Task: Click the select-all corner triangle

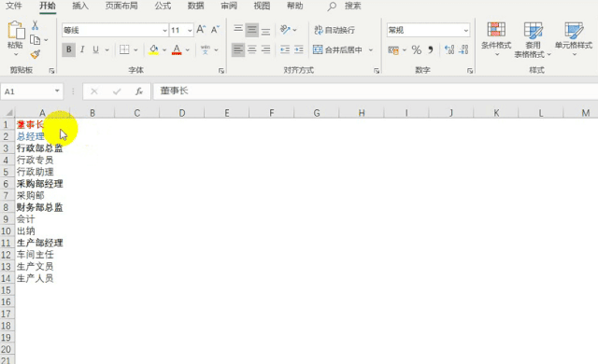Action: [8, 113]
